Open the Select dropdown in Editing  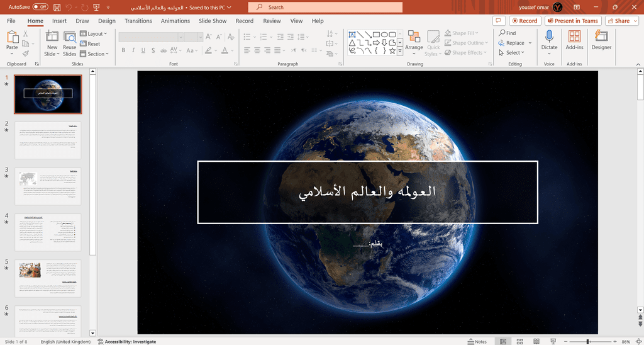click(512, 53)
